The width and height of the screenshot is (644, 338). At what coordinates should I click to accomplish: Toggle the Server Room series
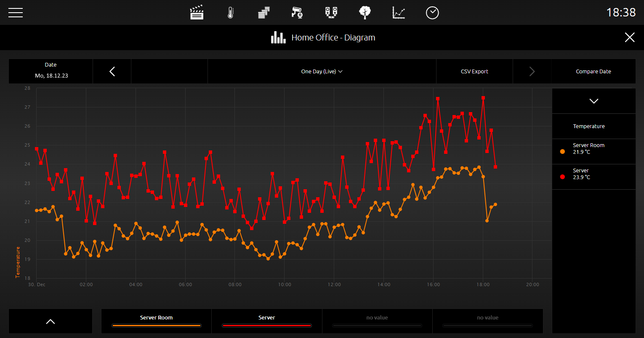coord(157,321)
